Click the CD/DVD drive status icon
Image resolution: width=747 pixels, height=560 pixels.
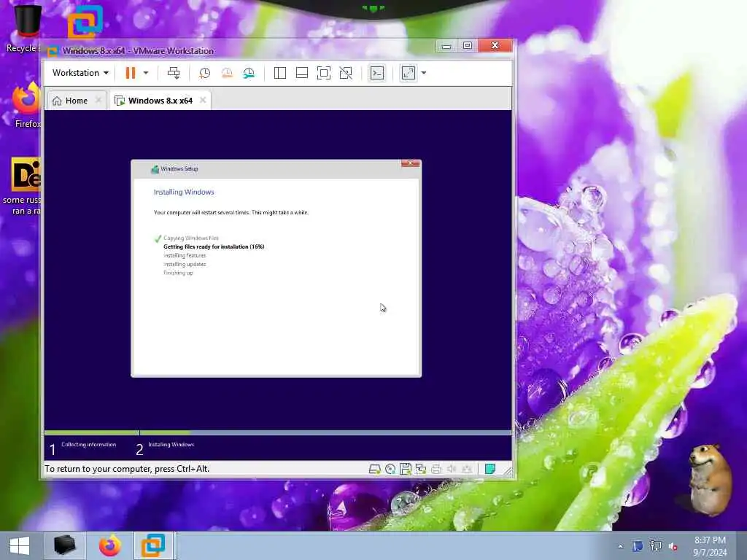click(x=390, y=469)
